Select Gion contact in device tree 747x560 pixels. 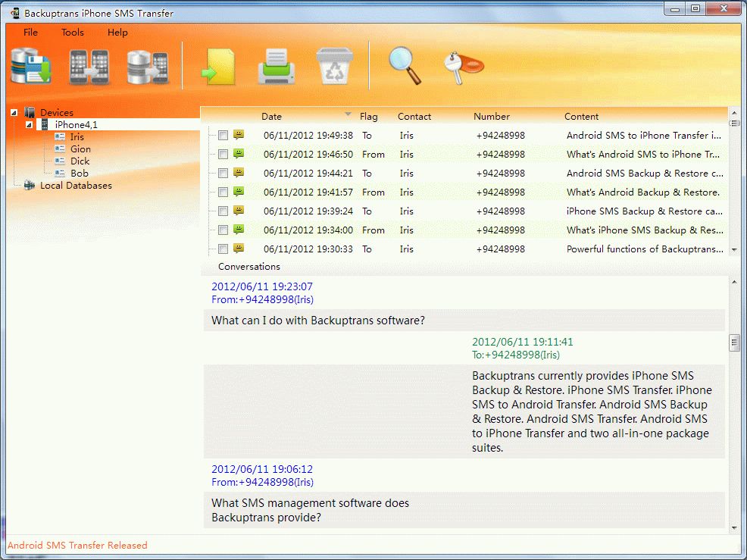coord(80,149)
